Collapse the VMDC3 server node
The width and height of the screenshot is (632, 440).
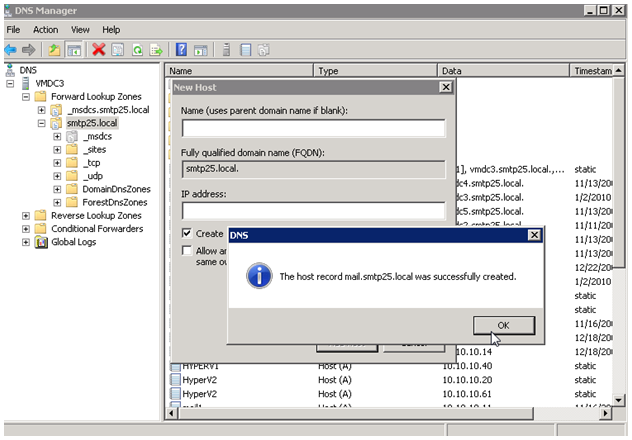[10, 84]
